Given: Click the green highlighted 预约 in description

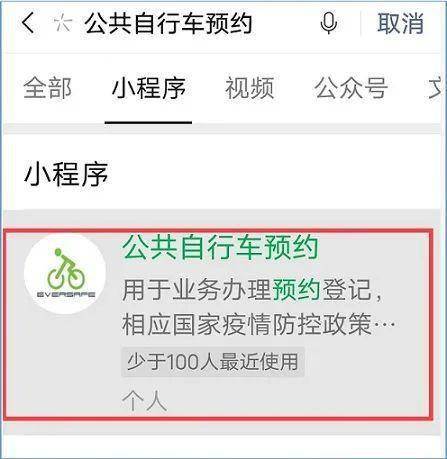Looking at the screenshot, I should pyautogui.click(x=297, y=290).
